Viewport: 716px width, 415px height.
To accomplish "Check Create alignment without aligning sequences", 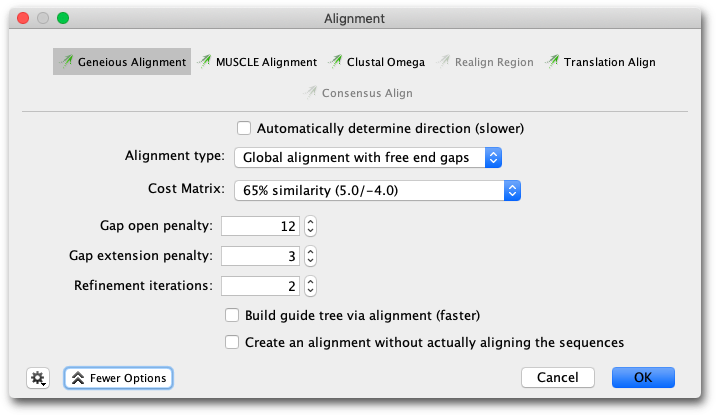I will (x=232, y=342).
